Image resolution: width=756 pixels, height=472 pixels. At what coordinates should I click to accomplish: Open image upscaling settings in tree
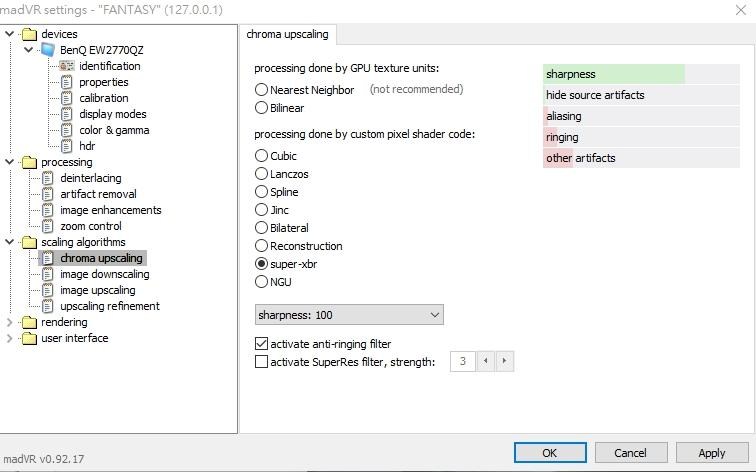(97, 290)
